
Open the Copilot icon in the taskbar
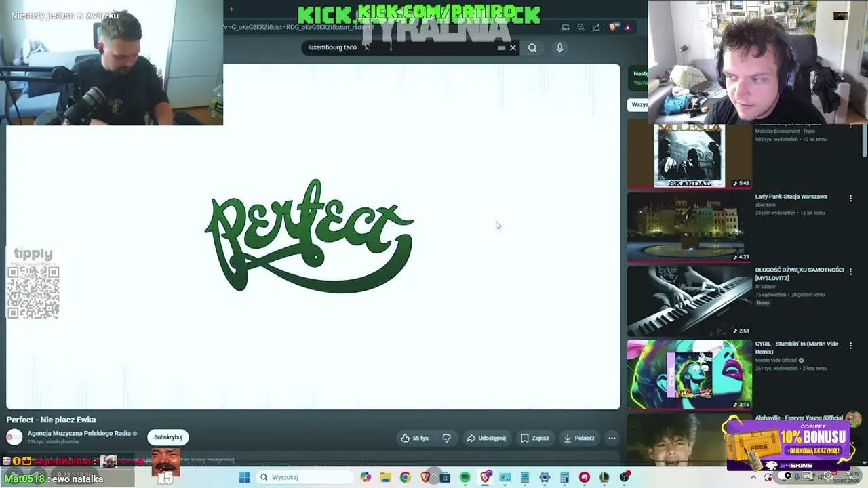[x=366, y=477]
